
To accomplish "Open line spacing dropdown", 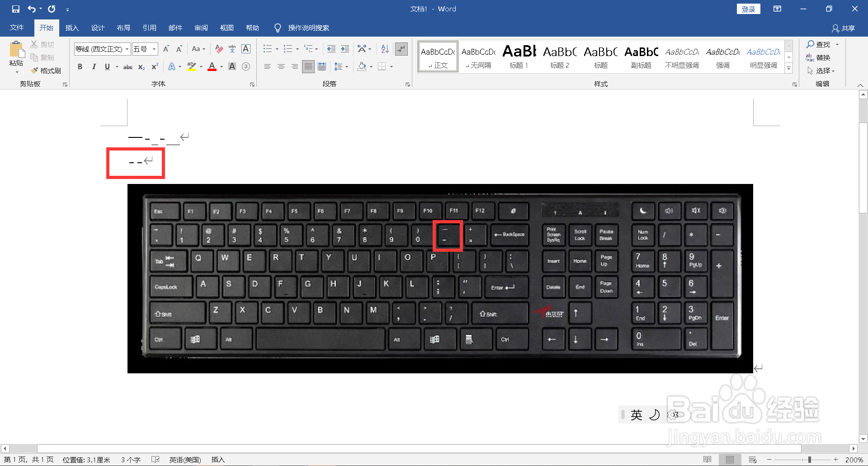I will [341, 67].
